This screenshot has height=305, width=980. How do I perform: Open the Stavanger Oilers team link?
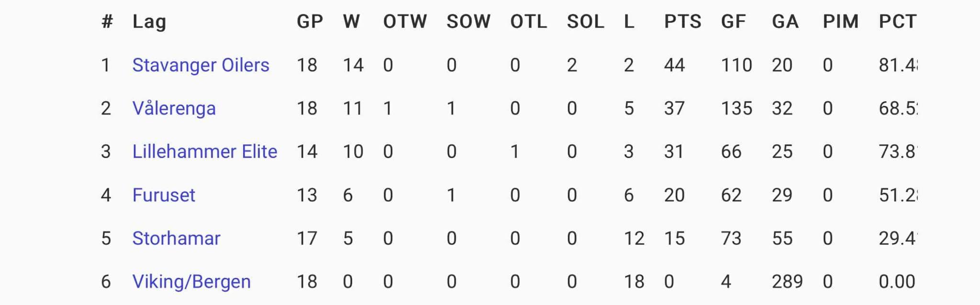click(200, 65)
